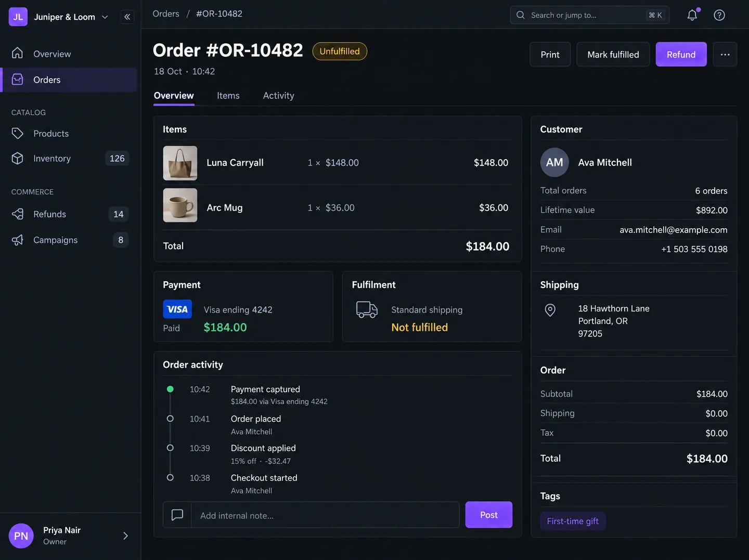Click the AM customer avatar

(x=554, y=162)
